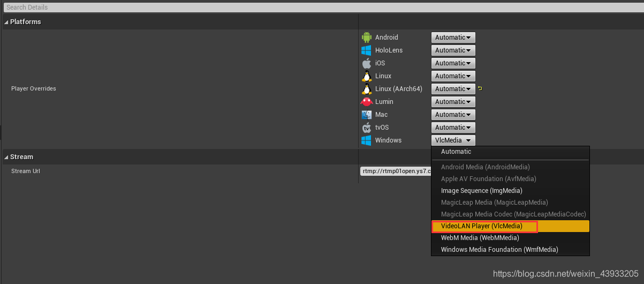The width and height of the screenshot is (644, 284).
Task: Select Android Media (AndroidMedia) entry
Action: 510,167
